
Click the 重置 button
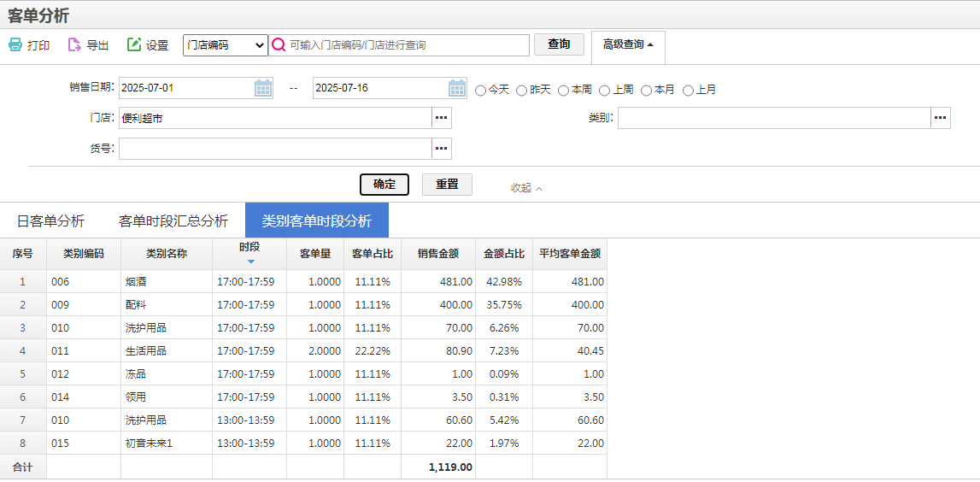click(447, 185)
